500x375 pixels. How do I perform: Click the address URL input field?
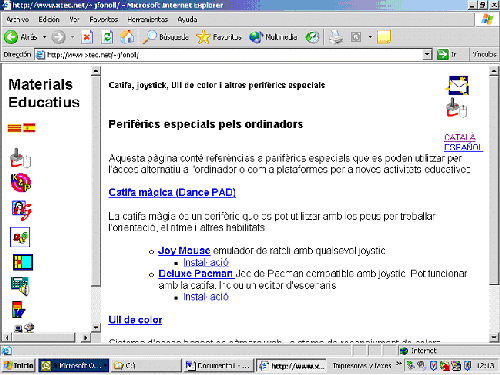[233, 54]
